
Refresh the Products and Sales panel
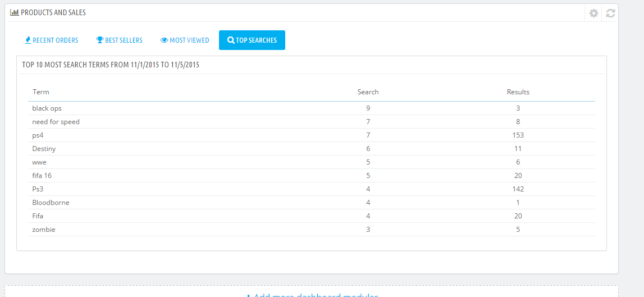point(610,13)
